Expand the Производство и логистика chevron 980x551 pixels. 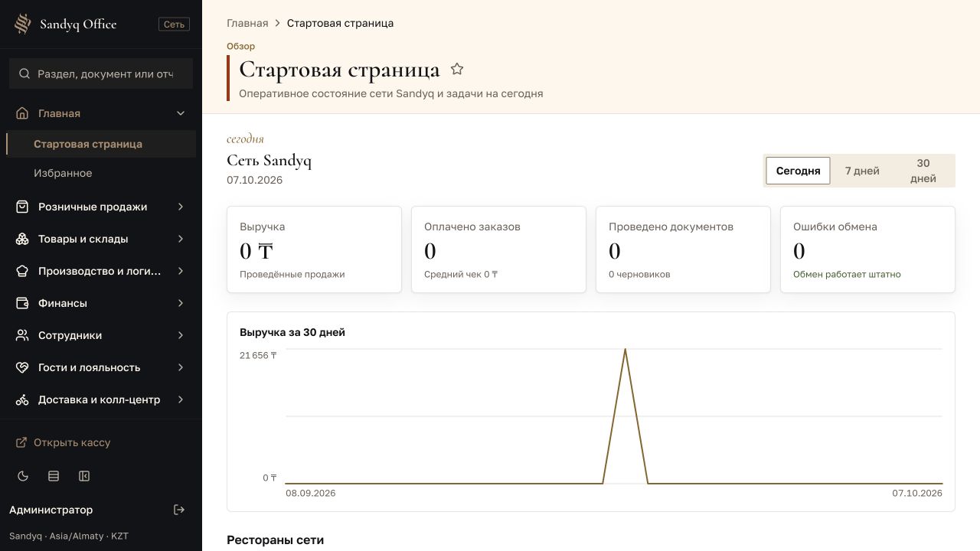[181, 271]
